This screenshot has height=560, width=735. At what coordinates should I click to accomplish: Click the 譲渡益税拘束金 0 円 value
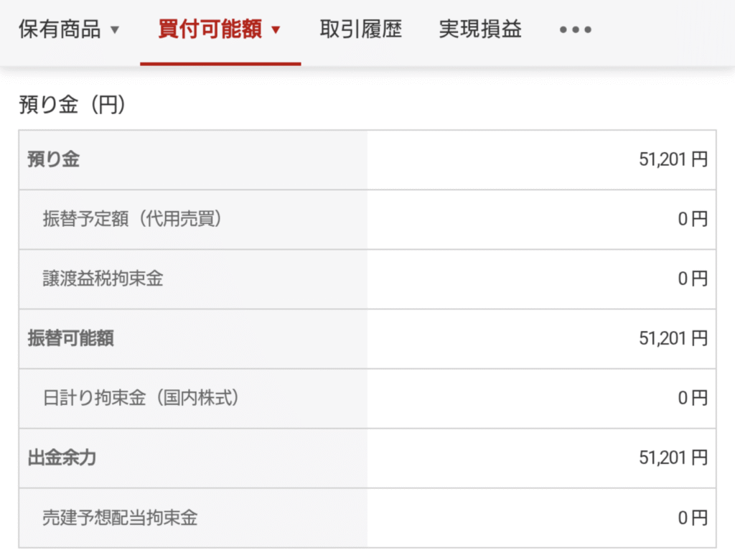pos(693,279)
